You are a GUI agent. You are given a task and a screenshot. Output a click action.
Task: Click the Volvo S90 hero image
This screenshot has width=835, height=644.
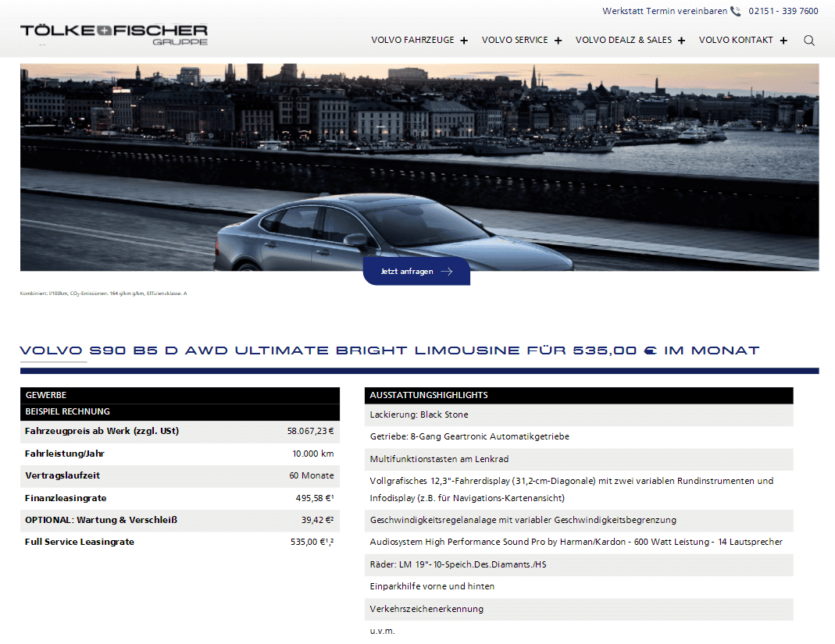tap(419, 167)
